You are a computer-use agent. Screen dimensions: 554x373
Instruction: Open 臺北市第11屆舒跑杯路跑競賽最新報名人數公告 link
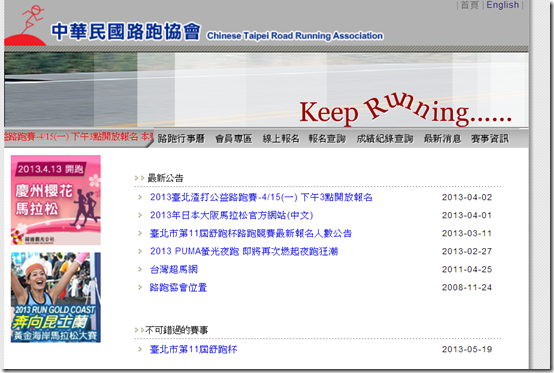pyautogui.click(x=251, y=233)
